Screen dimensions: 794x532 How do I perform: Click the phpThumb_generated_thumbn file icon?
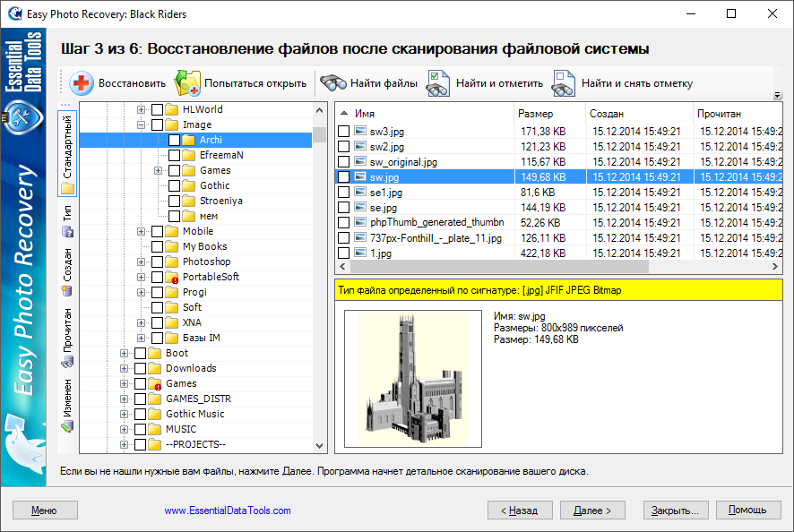[x=360, y=222]
